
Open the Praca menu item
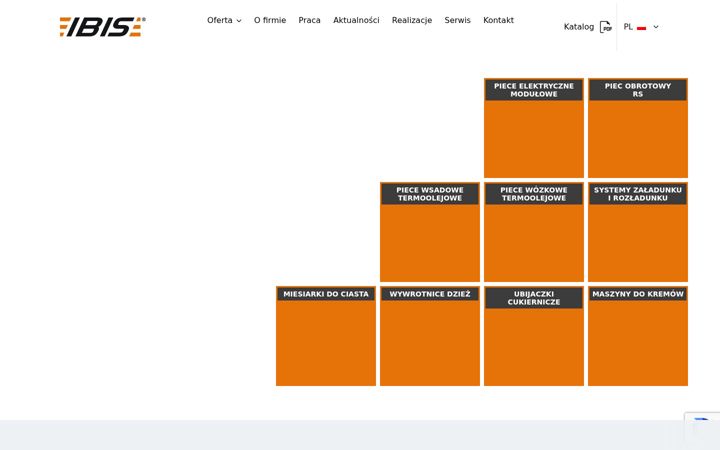(309, 20)
